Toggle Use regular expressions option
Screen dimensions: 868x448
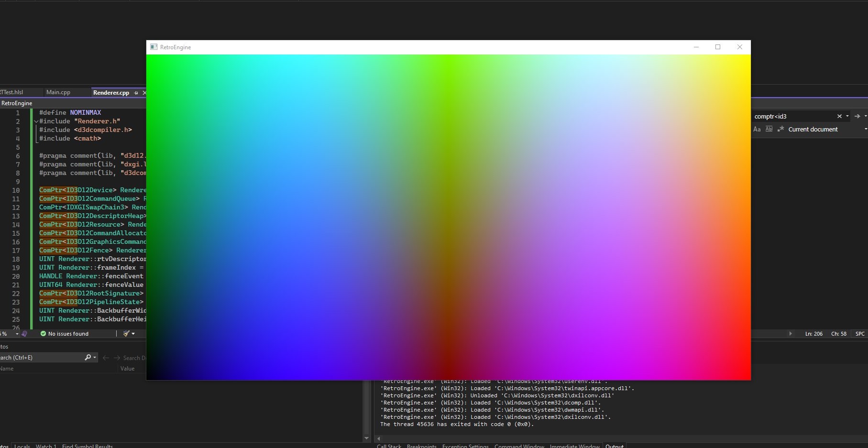tap(780, 129)
